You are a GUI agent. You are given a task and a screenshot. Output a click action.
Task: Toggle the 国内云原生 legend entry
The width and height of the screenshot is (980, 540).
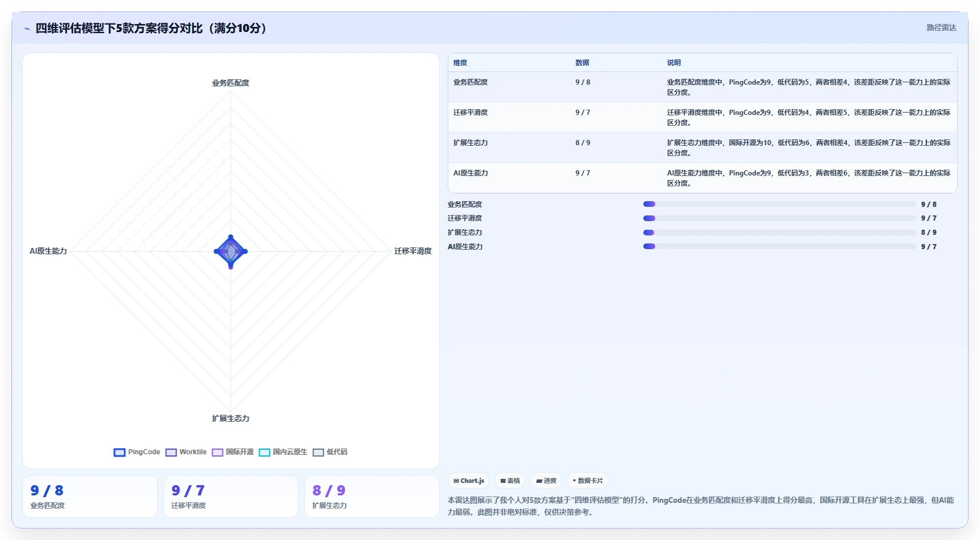[x=283, y=452]
